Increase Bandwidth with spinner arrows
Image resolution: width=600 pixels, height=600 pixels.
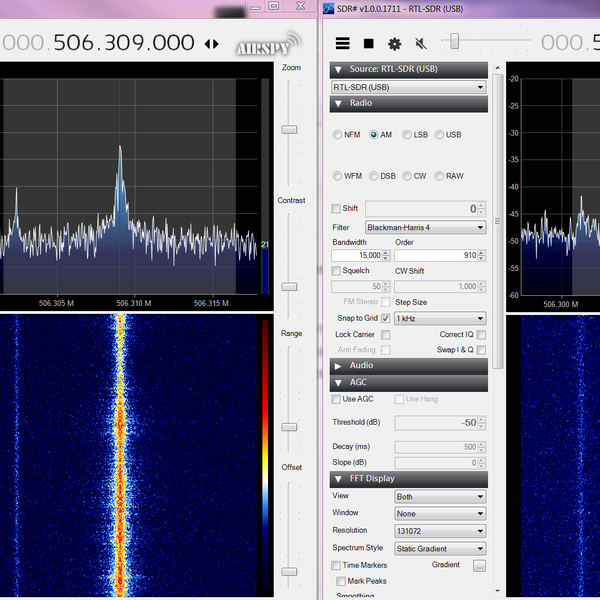[x=386, y=255]
